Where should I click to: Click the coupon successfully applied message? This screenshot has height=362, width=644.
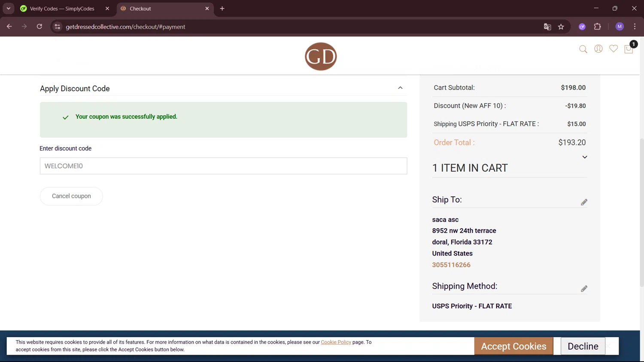click(x=126, y=117)
